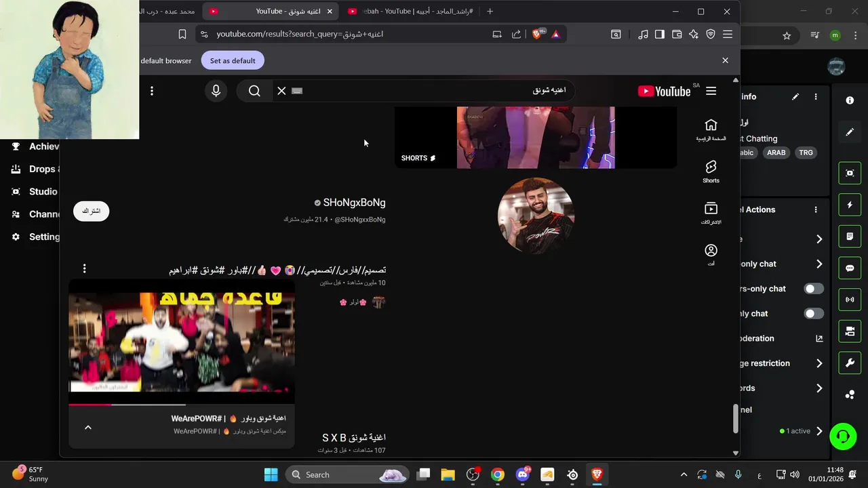Open the info circle icon on right rail
Viewport: 868px width, 488px height.
850,100
